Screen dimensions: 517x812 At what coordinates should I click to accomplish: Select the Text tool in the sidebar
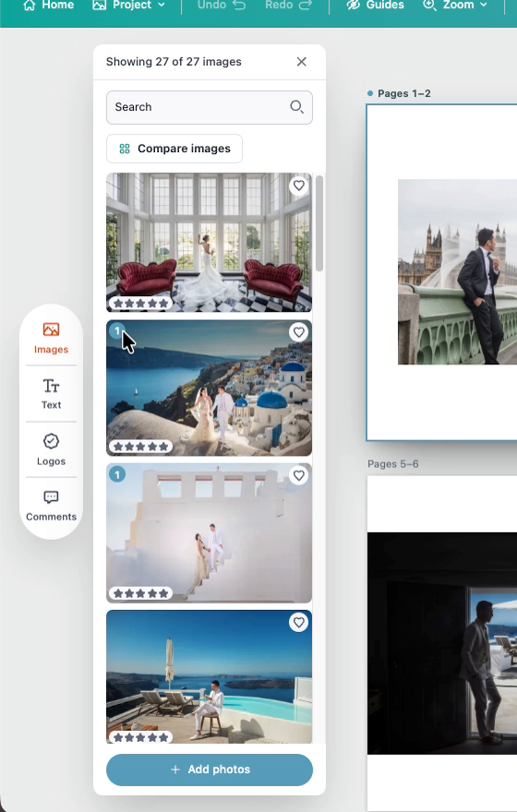[51, 394]
